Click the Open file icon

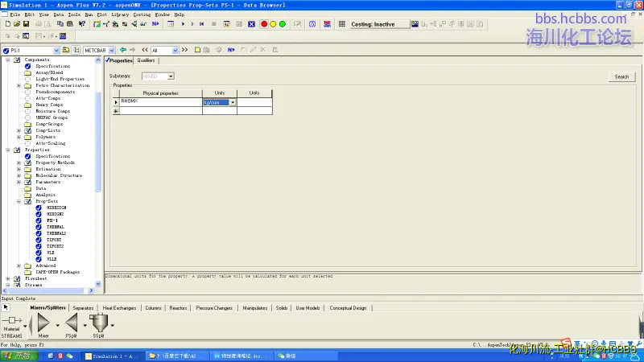point(17,24)
